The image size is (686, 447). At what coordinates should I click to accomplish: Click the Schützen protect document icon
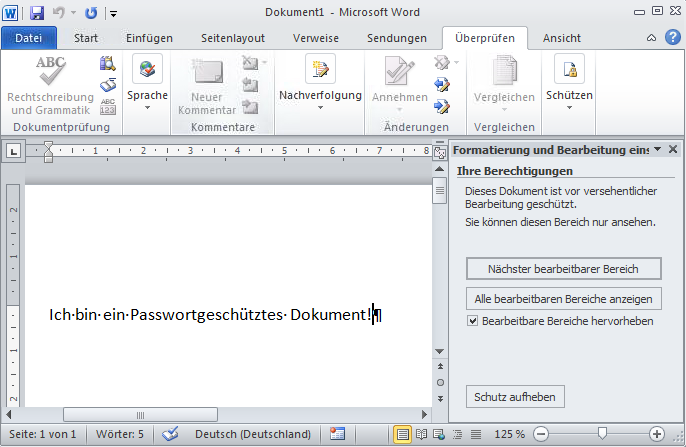(569, 71)
